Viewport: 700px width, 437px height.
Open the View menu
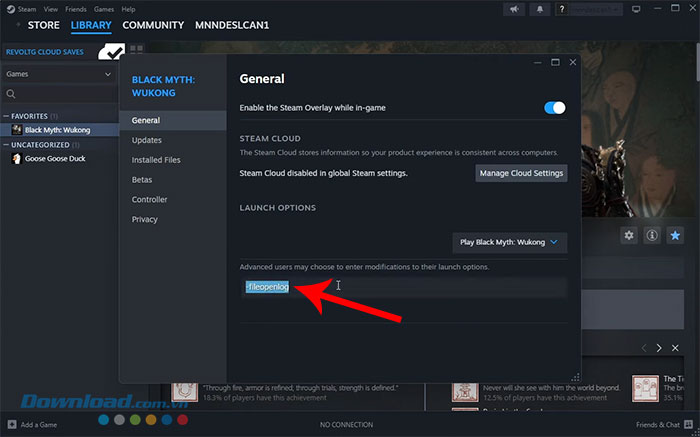point(50,9)
